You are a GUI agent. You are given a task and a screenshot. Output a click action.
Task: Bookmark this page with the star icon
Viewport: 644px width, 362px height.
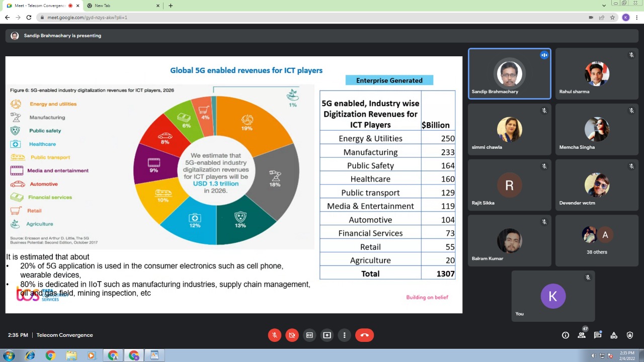click(612, 17)
